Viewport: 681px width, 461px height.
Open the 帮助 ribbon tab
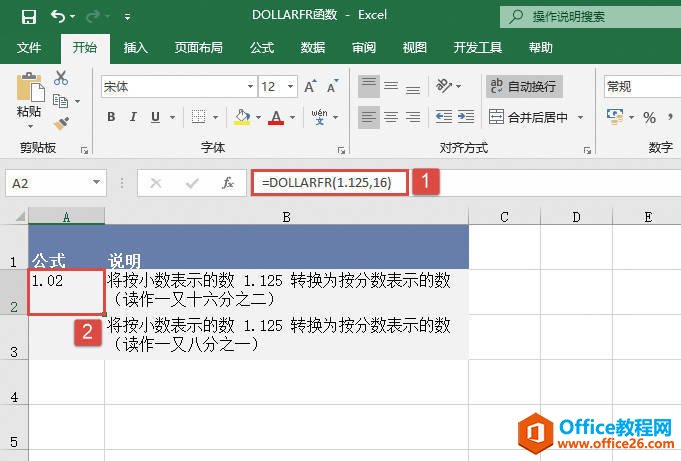coord(540,47)
